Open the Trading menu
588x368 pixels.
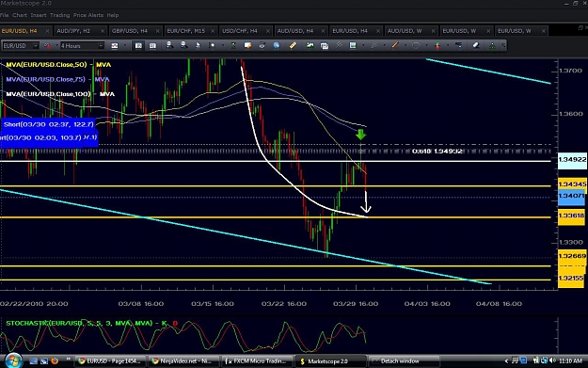(59, 15)
